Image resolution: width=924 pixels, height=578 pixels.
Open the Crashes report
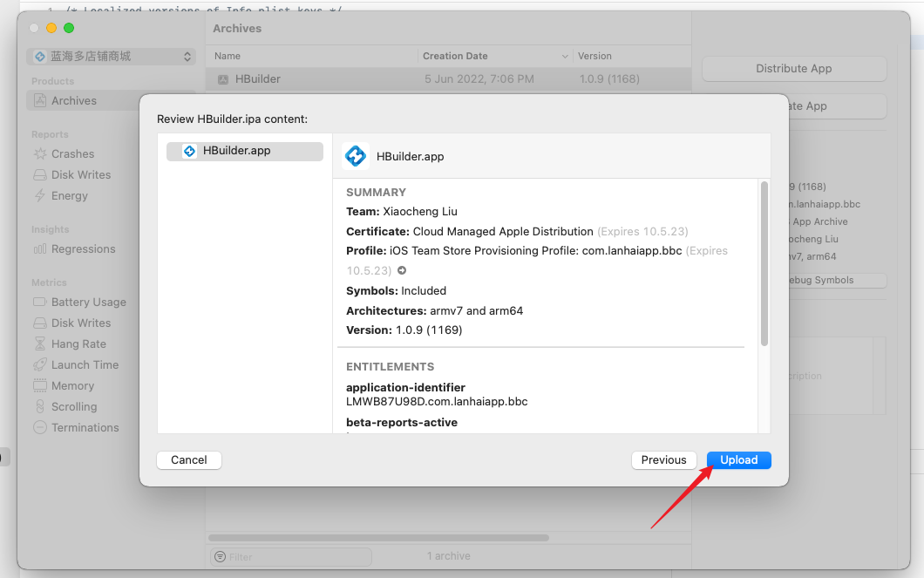pyautogui.click(x=72, y=153)
